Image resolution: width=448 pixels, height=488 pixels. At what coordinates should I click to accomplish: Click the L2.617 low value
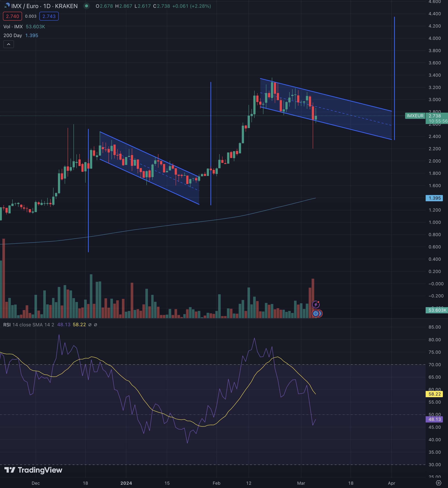tap(143, 6)
